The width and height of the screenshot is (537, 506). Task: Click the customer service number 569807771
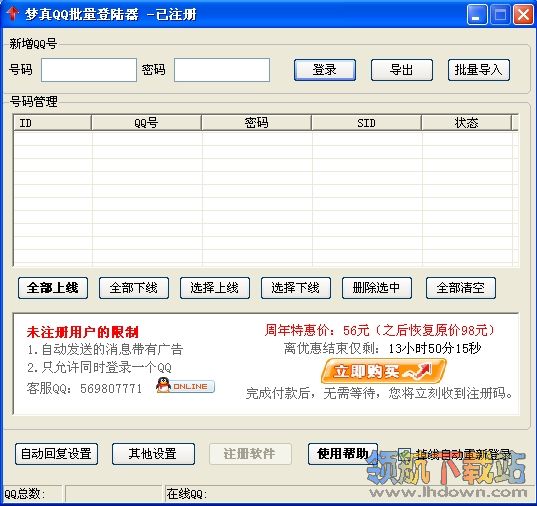[111, 388]
